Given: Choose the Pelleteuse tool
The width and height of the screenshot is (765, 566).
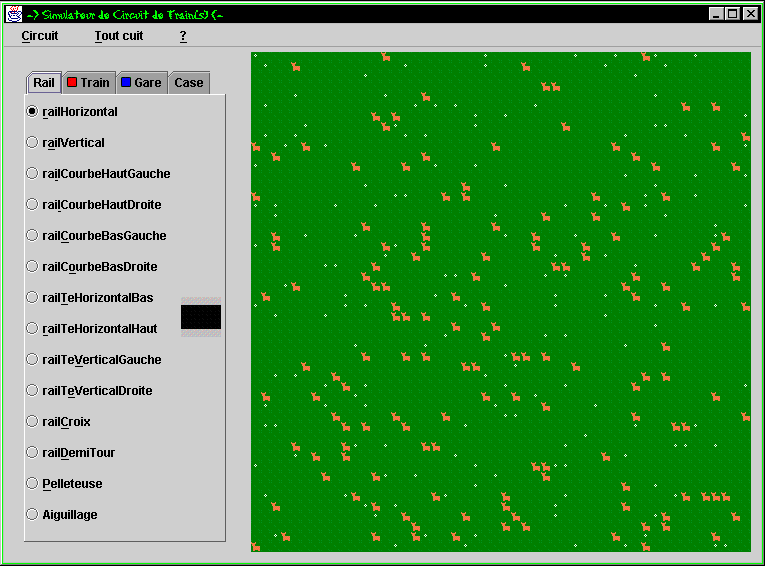Looking at the screenshot, I should click(33, 484).
